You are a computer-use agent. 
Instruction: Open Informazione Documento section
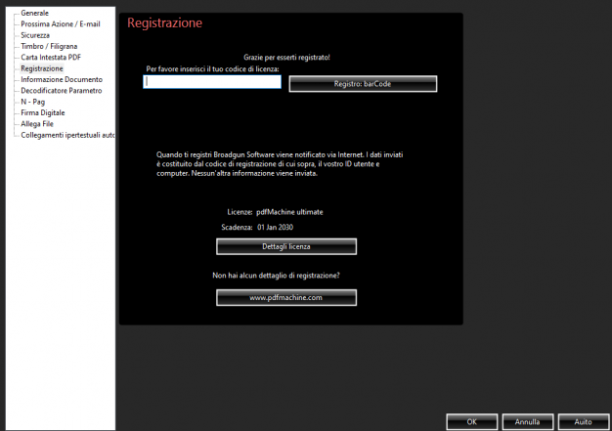pyautogui.click(x=62, y=79)
